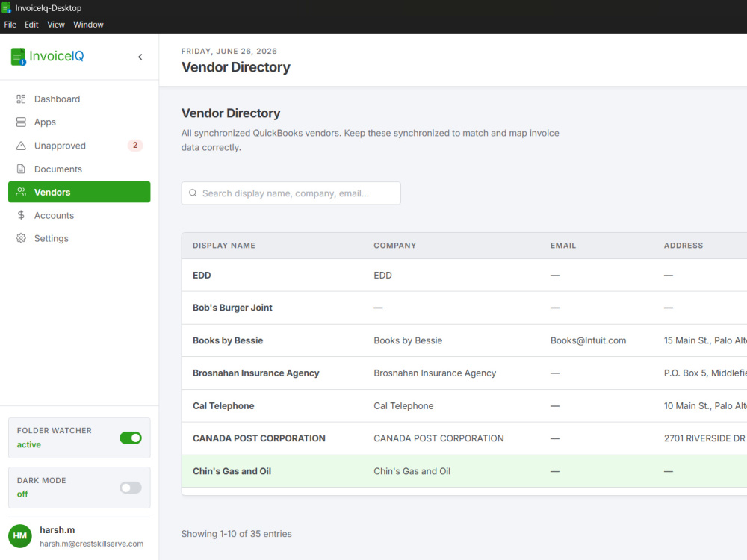This screenshot has width=747, height=560.
Task: Click the Unapproved count badge 2
Action: [x=135, y=146]
